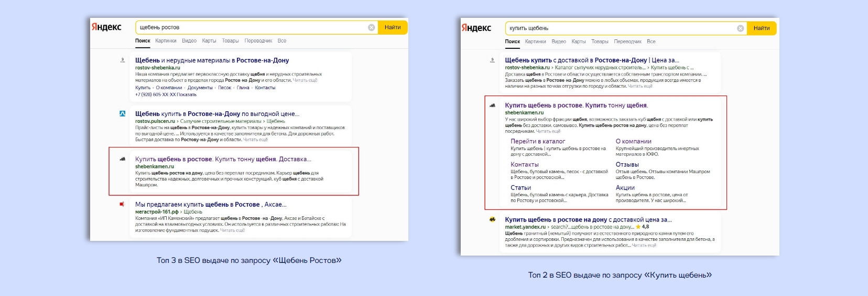Click the rating star beside 4,8
The image size is (868, 296).
[638, 227]
